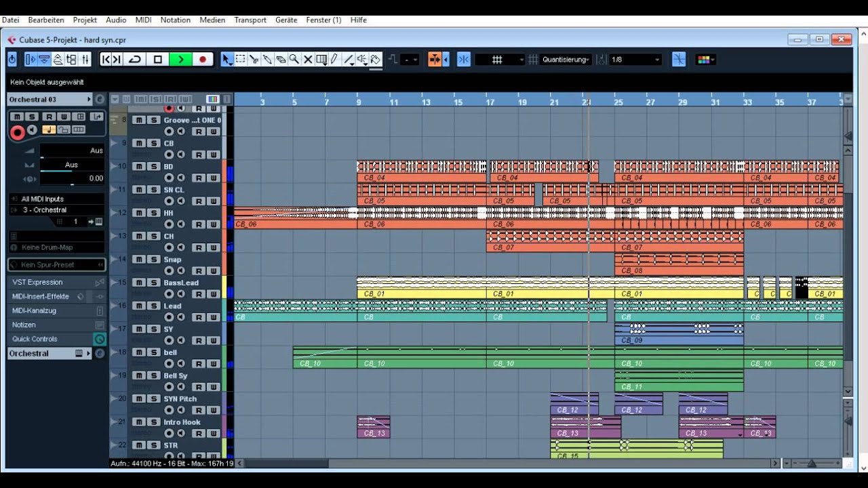Enable record on the HH track
Screen dimensions: 868x488
point(169,224)
